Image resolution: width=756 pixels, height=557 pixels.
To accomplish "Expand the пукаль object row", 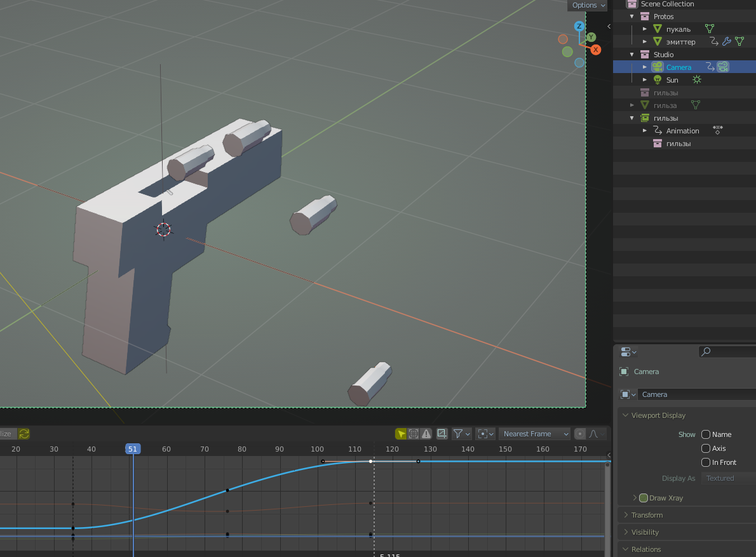I will (x=645, y=29).
